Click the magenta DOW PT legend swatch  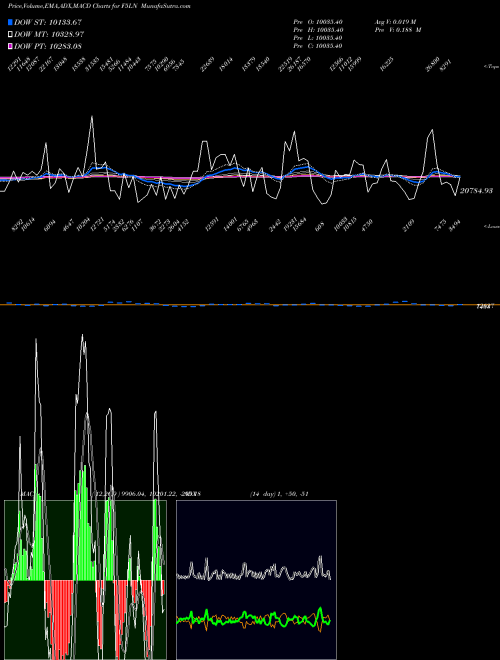click(x=10, y=46)
